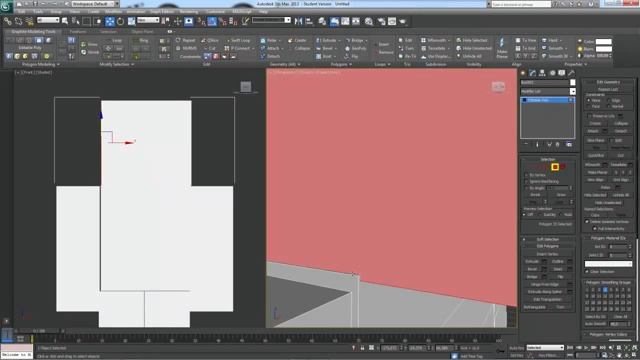Click the Render Production teapot icon
This screenshot has height=360, width=640.
(x=402, y=21)
